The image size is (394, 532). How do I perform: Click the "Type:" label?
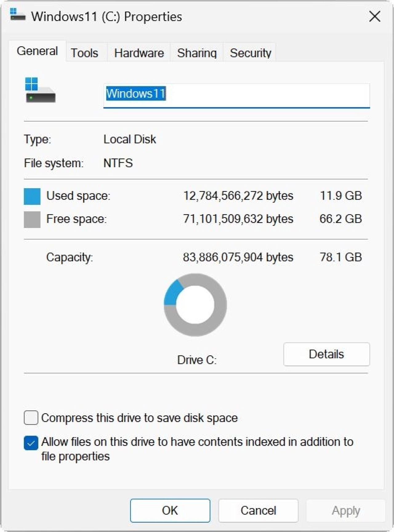pyautogui.click(x=38, y=139)
